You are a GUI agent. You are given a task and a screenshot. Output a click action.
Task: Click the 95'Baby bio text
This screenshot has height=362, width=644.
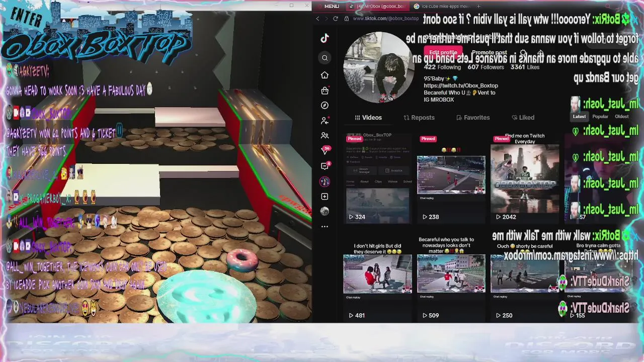[441, 78]
